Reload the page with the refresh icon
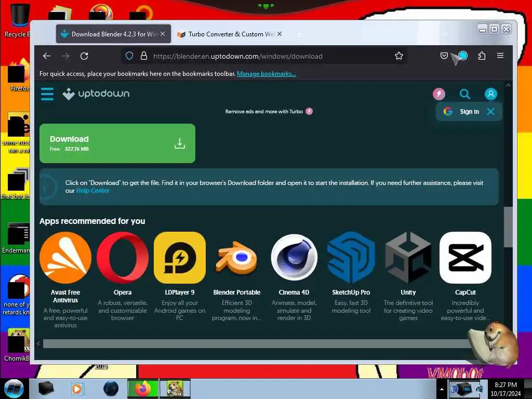Image resolution: width=532 pixels, height=399 pixels. 84,56
